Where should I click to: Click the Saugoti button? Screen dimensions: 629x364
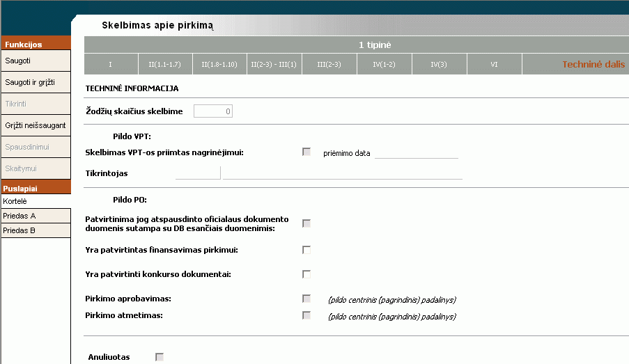pyautogui.click(x=36, y=61)
